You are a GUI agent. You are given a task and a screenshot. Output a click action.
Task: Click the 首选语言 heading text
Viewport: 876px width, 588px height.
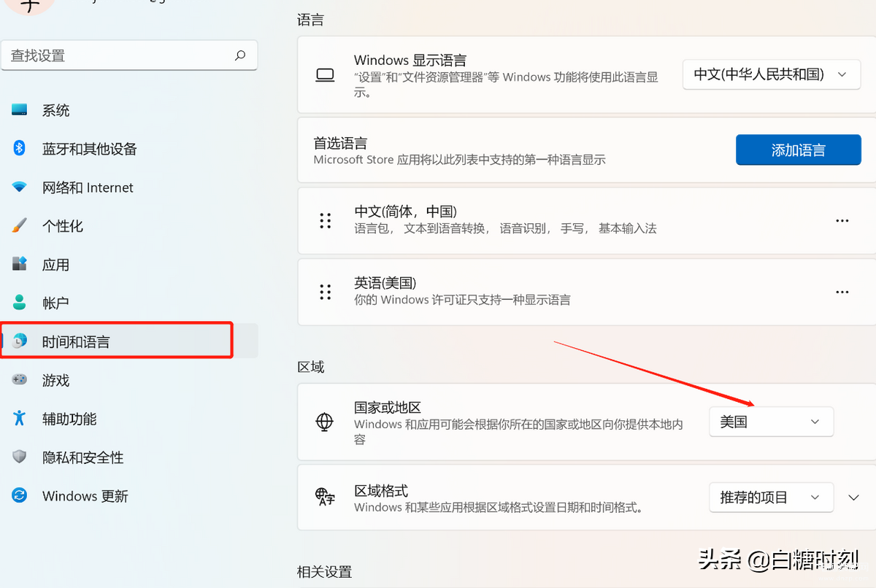pyautogui.click(x=340, y=143)
